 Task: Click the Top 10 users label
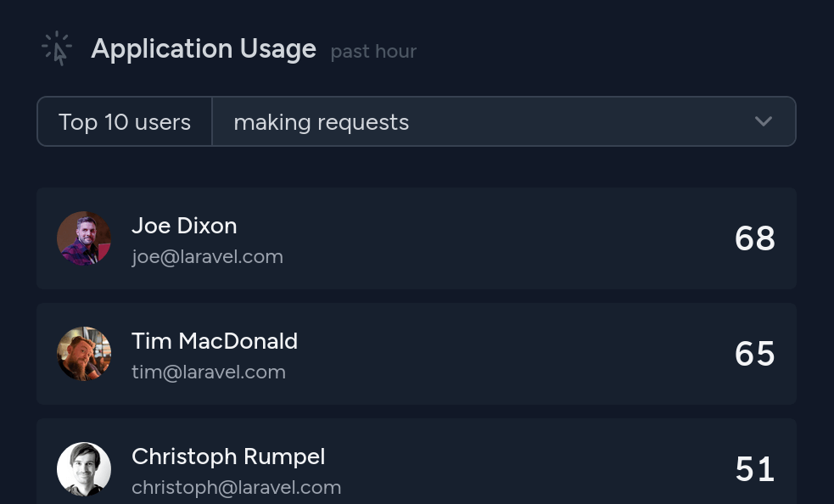coord(125,122)
